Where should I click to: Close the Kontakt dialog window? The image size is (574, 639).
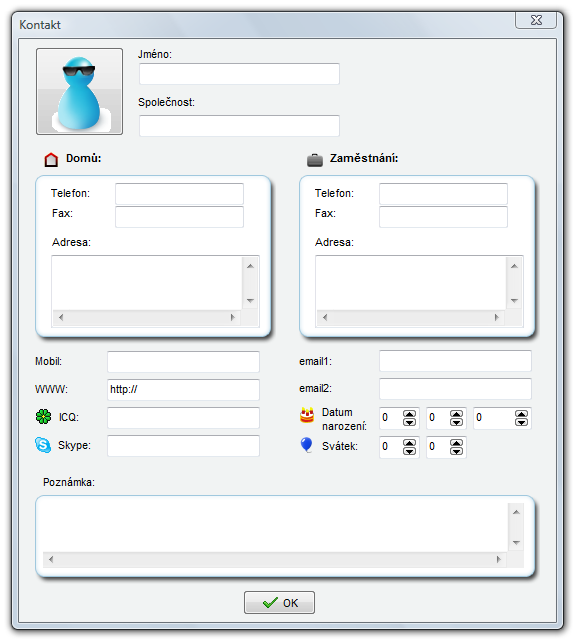[536, 20]
